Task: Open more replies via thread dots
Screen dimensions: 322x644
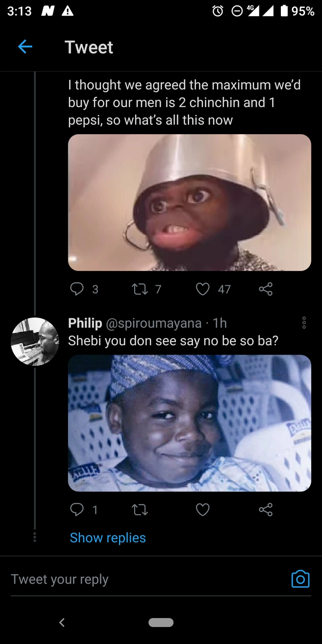Action: coord(34,537)
